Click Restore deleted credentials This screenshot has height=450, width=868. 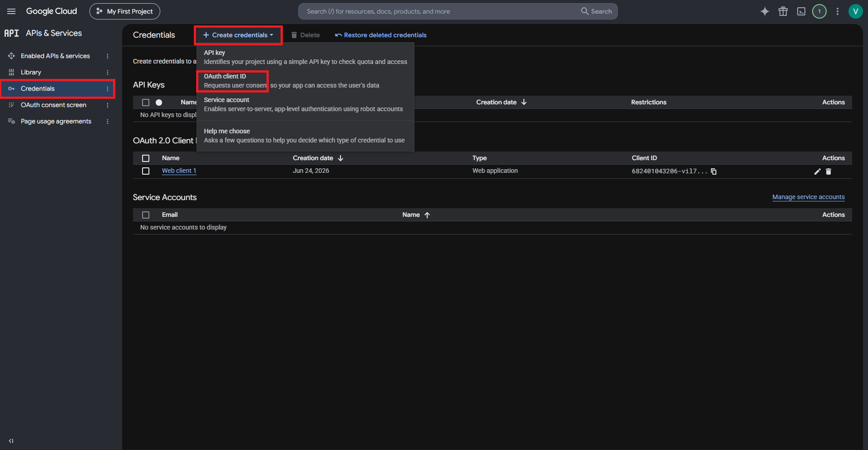(x=380, y=35)
